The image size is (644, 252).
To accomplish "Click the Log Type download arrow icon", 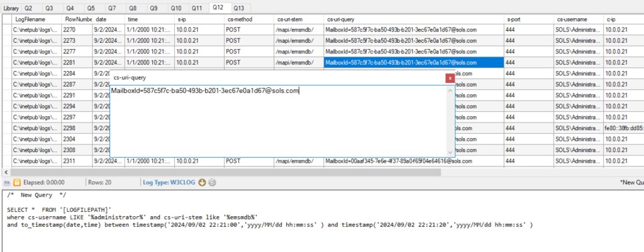I will point(203,182).
